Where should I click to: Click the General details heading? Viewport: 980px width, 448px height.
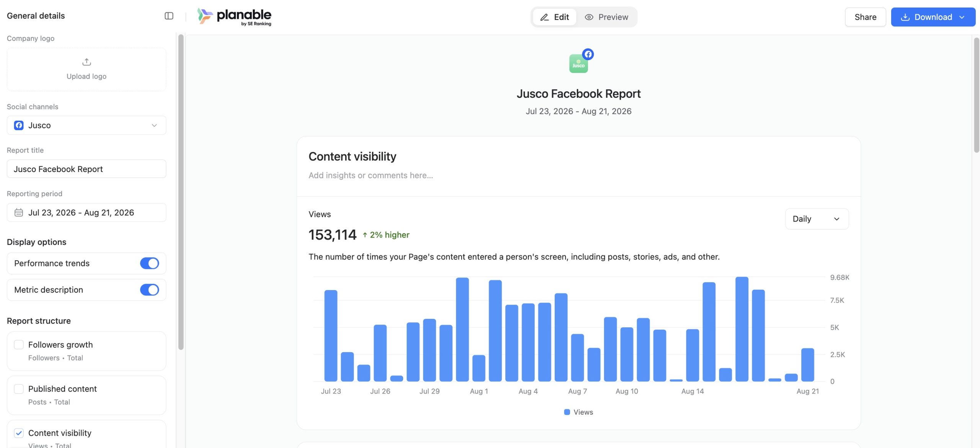click(x=36, y=16)
